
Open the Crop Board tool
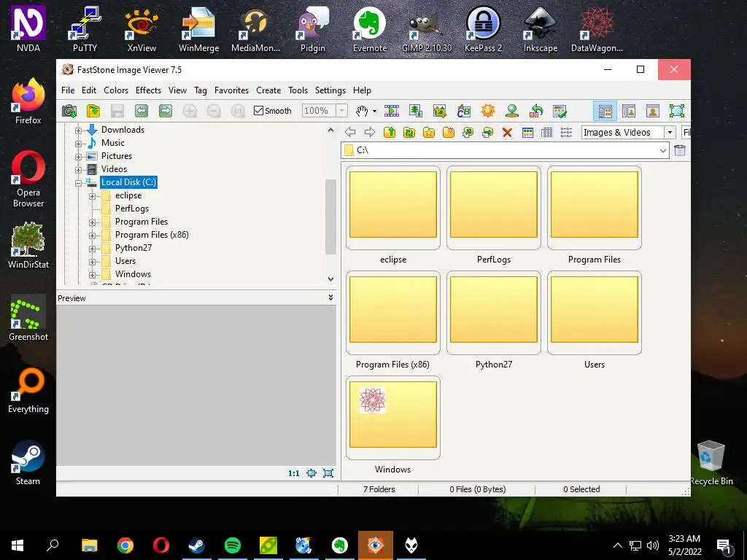pos(440,111)
